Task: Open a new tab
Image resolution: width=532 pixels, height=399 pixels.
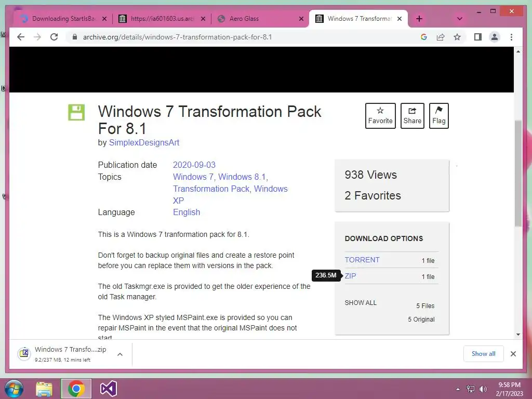Action: (x=419, y=19)
